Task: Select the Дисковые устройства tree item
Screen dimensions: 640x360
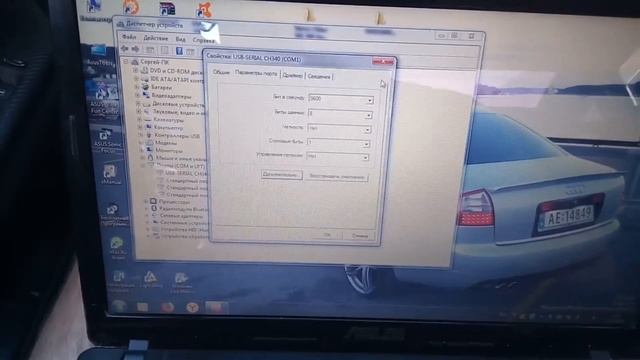Action: pyautogui.click(x=178, y=104)
